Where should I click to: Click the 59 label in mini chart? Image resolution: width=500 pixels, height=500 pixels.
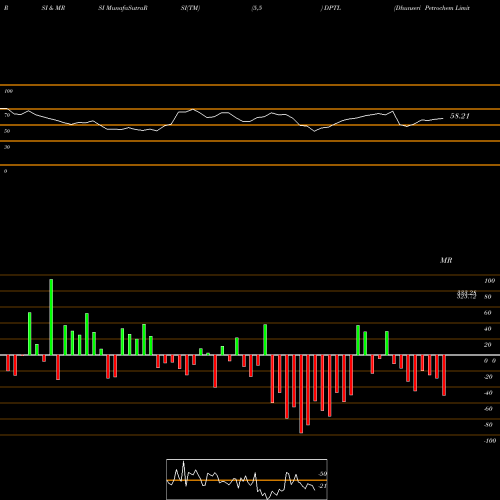pyautogui.click(x=322, y=474)
